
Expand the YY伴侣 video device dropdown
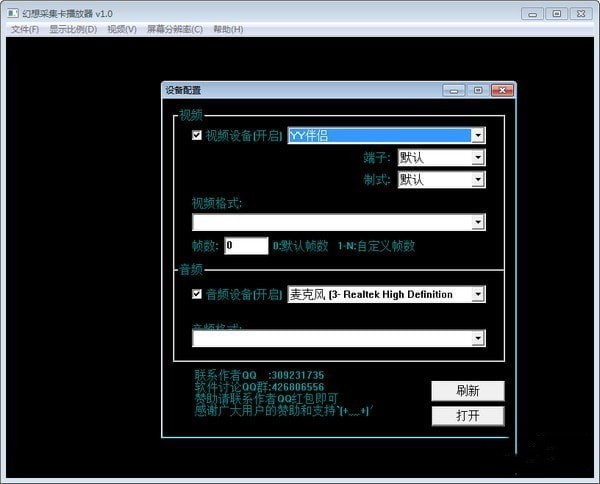click(478, 135)
